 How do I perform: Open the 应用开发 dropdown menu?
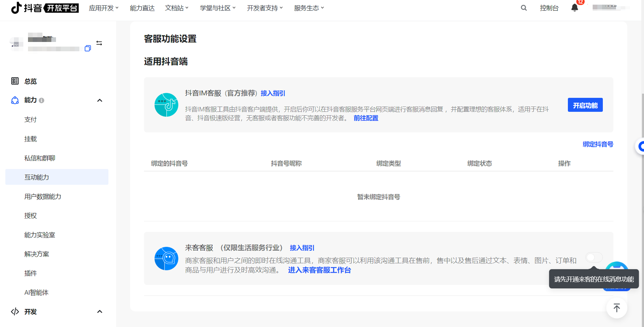[103, 8]
